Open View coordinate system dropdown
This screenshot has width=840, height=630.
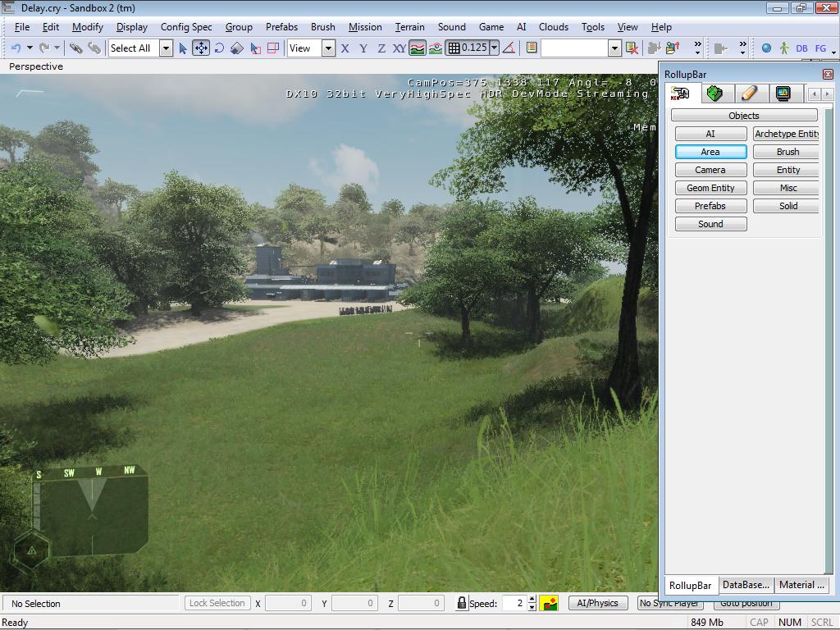328,48
